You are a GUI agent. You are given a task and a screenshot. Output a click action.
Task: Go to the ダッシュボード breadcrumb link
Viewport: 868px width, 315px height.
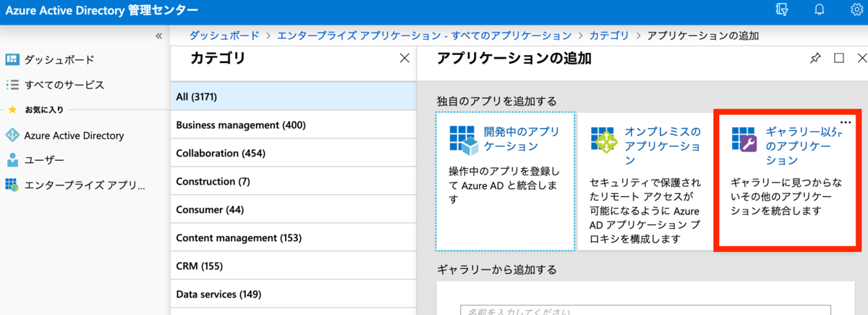223,35
